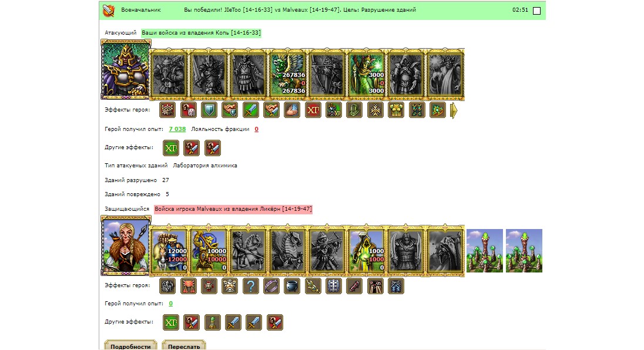This screenshot has width=644, height=350.
Task: Select the black cauldron effect icon
Action: (292, 286)
